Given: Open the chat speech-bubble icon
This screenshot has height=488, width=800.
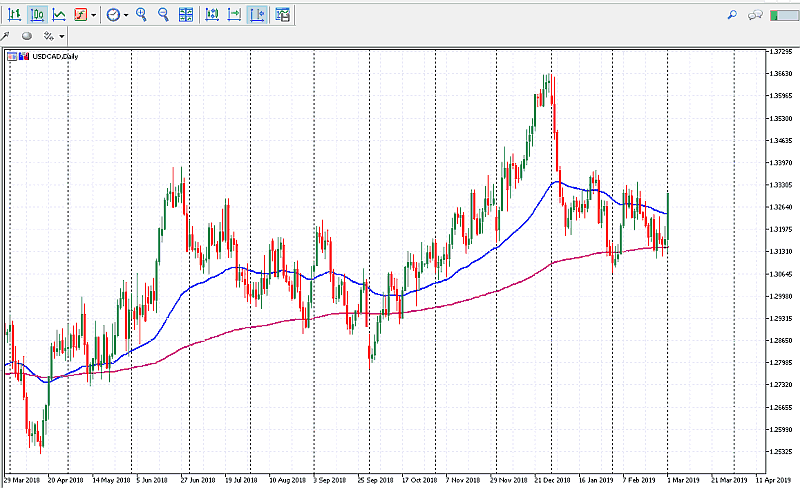Looking at the screenshot, I should coord(755,15).
